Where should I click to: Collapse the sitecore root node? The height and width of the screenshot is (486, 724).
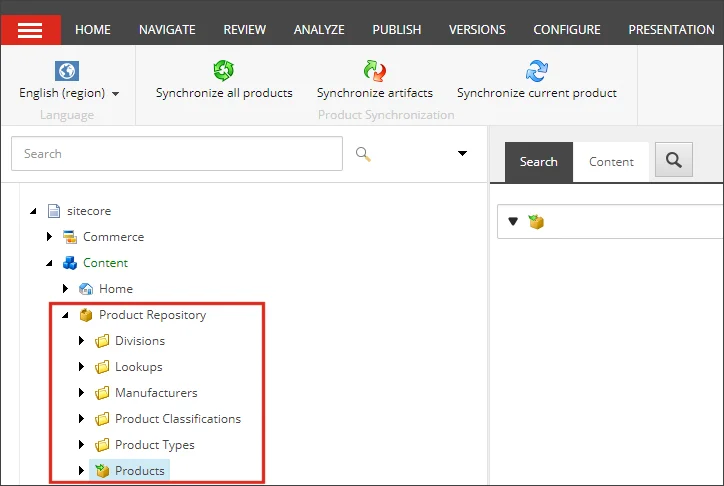point(33,211)
